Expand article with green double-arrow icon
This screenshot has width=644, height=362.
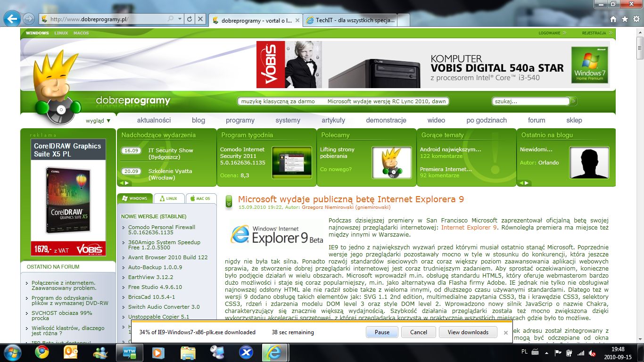coord(229,201)
